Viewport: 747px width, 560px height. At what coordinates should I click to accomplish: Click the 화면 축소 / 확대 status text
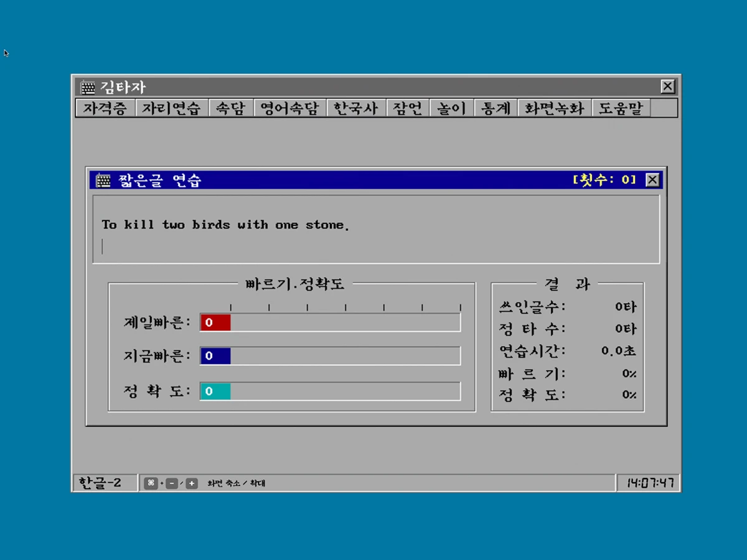pos(237,483)
